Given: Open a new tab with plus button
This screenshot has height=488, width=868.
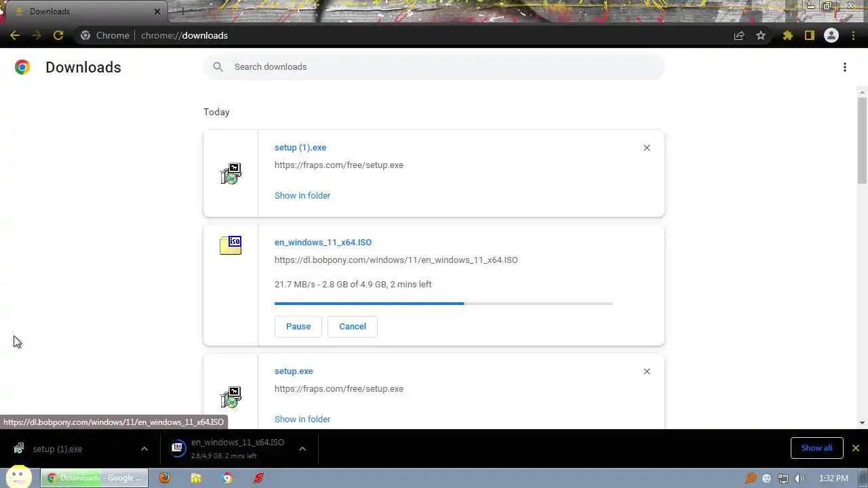Looking at the screenshot, I should coord(182,12).
